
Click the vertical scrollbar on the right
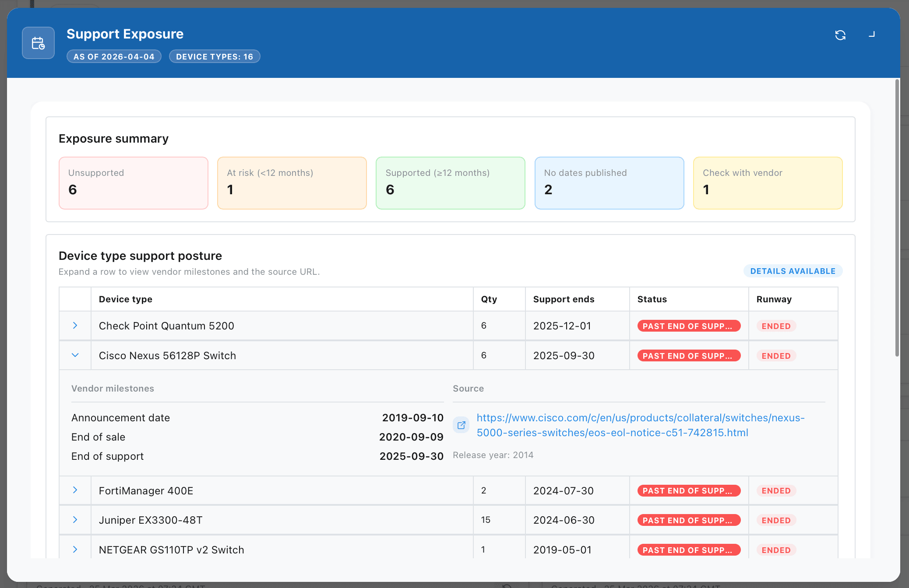897,219
